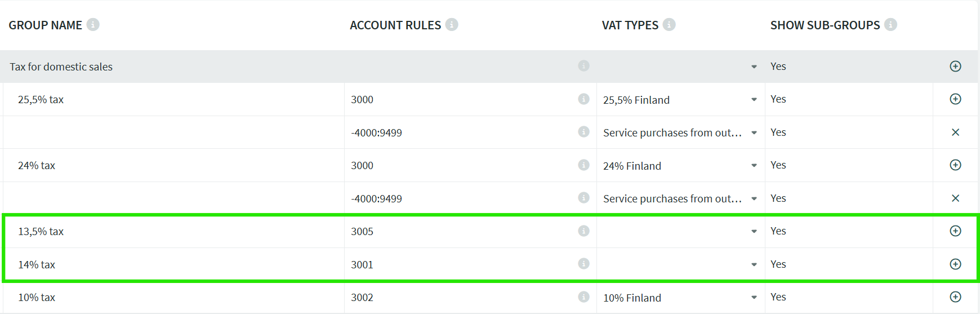Click info icon next to GROUP NAME header
This screenshot has height=314, width=980.
coord(93,25)
